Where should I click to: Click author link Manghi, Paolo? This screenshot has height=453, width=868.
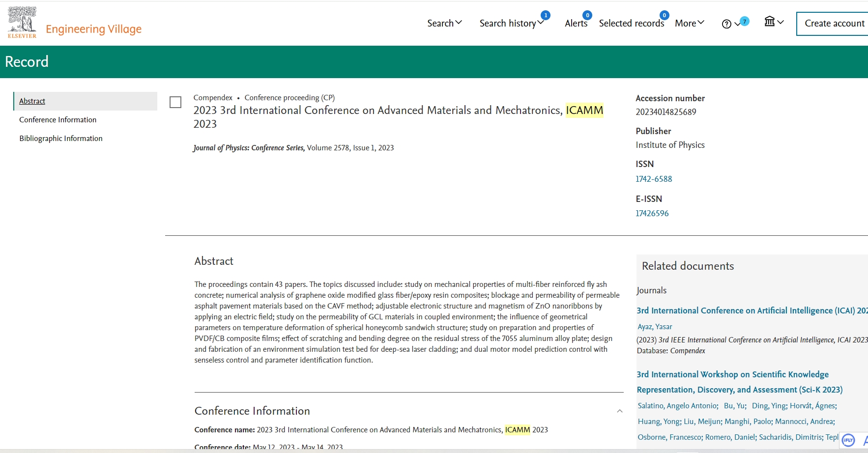749,422
